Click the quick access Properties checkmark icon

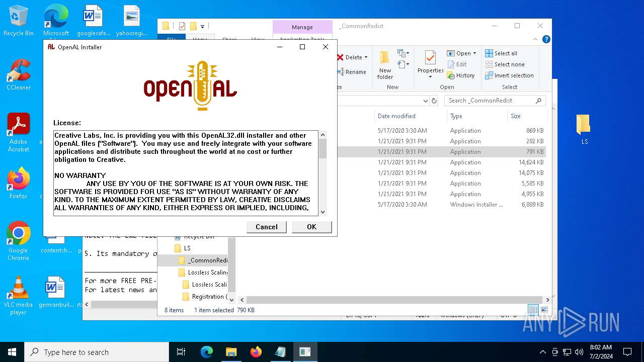coord(182,26)
